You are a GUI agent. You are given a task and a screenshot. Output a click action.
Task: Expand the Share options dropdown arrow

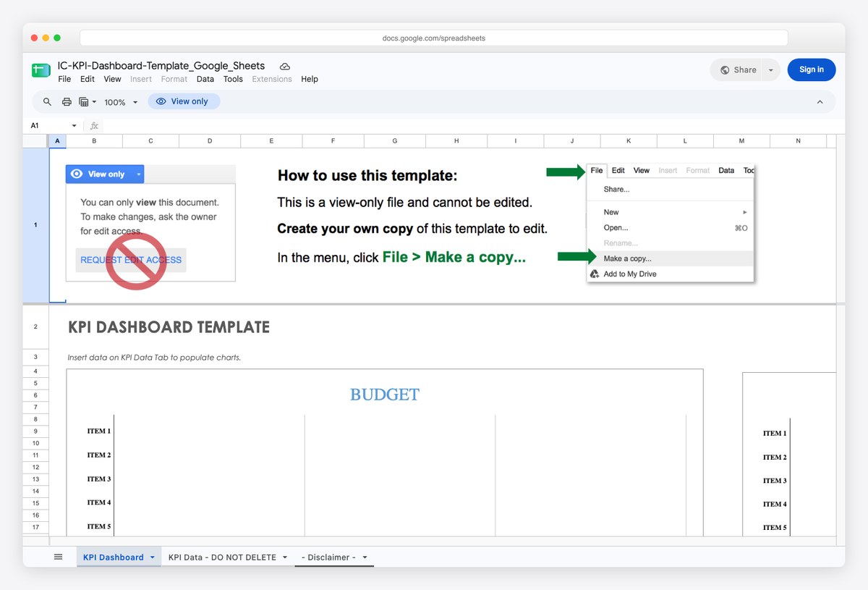click(x=771, y=70)
